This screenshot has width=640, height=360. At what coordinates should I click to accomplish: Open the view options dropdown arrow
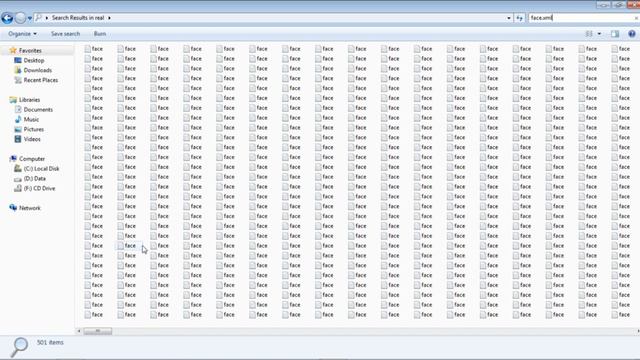coord(599,34)
